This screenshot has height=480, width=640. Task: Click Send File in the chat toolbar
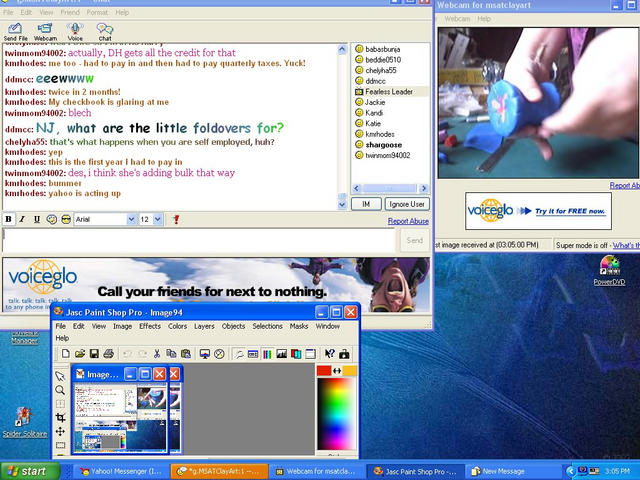click(x=15, y=32)
